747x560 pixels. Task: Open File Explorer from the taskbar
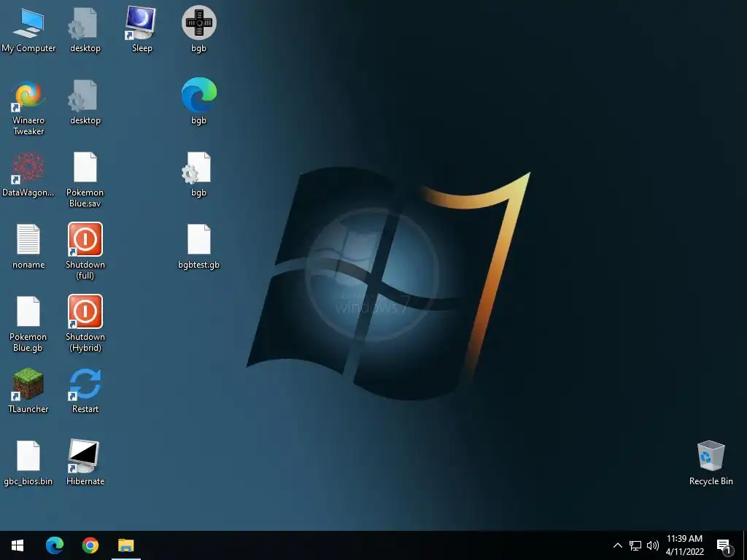pyautogui.click(x=126, y=545)
